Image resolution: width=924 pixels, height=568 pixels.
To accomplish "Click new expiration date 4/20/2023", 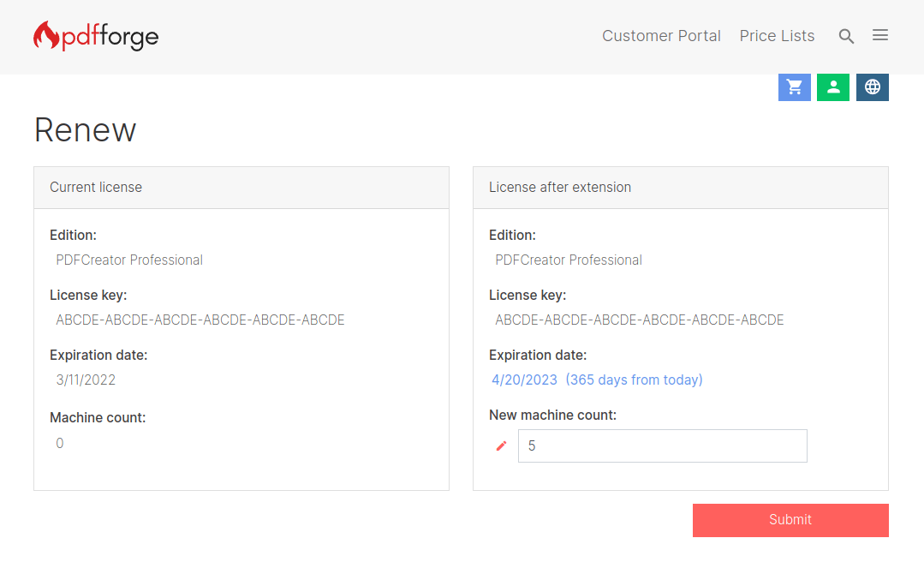I will pos(524,380).
